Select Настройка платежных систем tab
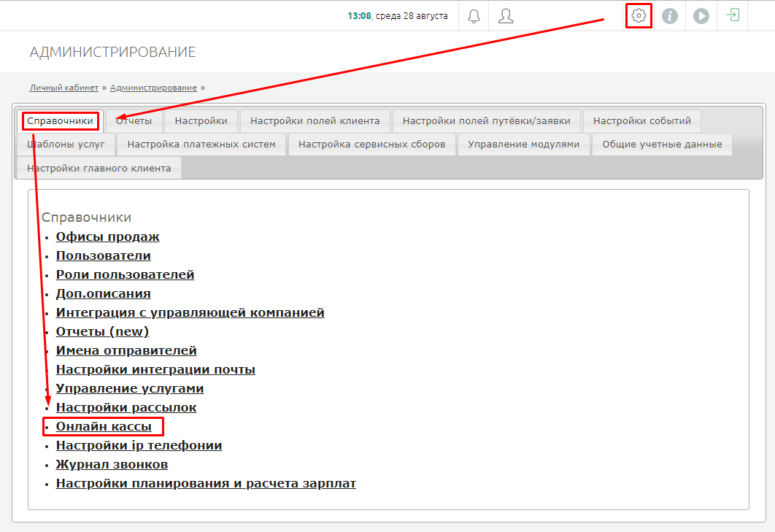The height and width of the screenshot is (532, 775). (201, 144)
